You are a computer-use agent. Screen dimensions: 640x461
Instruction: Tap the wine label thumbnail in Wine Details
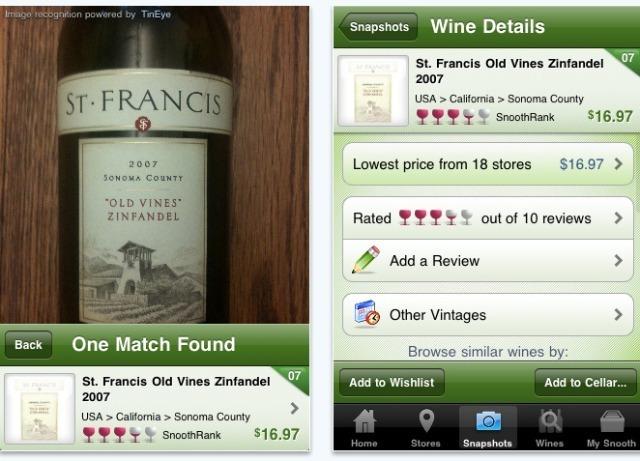point(373,91)
